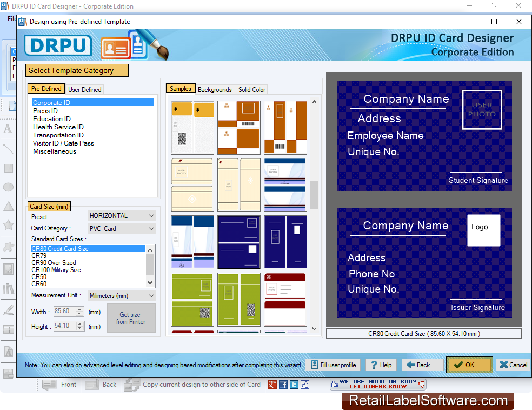Image resolution: width=532 pixels, height=410 pixels.
Task: Open the Card Category dropdown
Action: (x=151, y=228)
